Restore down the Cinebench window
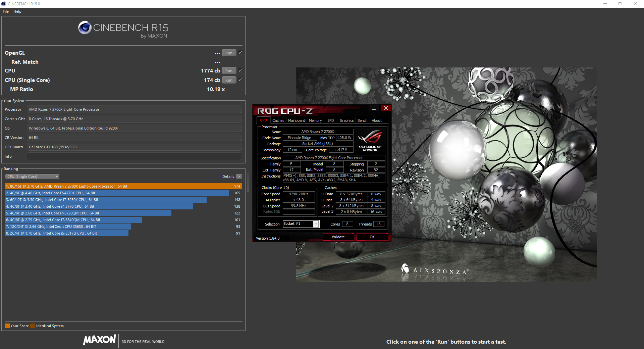This screenshot has height=349, width=644. (620, 4)
